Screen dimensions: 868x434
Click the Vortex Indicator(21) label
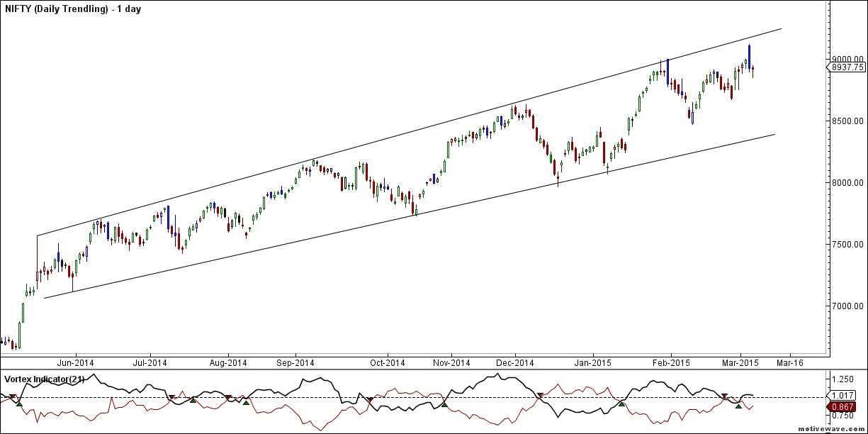click(45, 379)
